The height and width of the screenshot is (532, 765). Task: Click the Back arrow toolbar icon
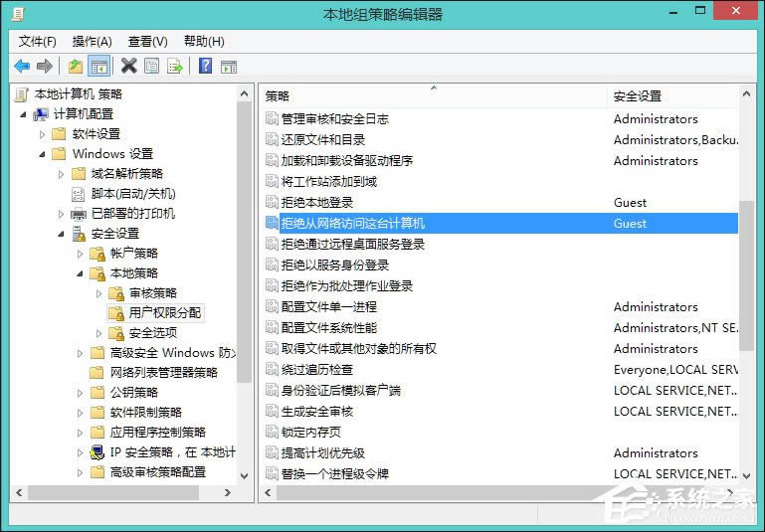(22, 66)
